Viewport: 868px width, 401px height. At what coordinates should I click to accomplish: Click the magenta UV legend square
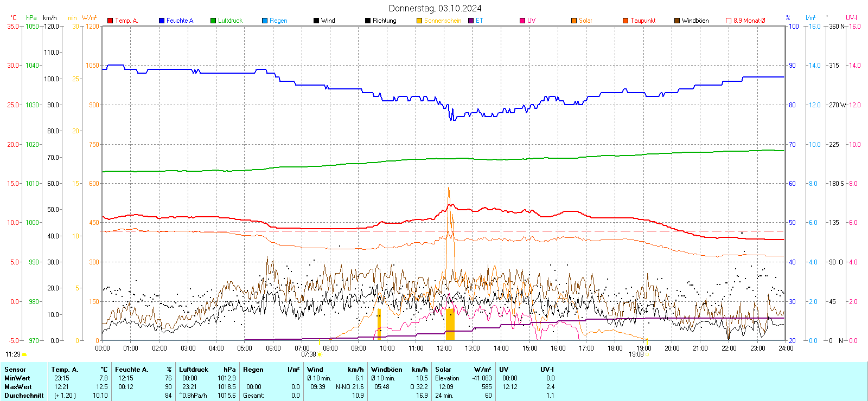point(522,21)
